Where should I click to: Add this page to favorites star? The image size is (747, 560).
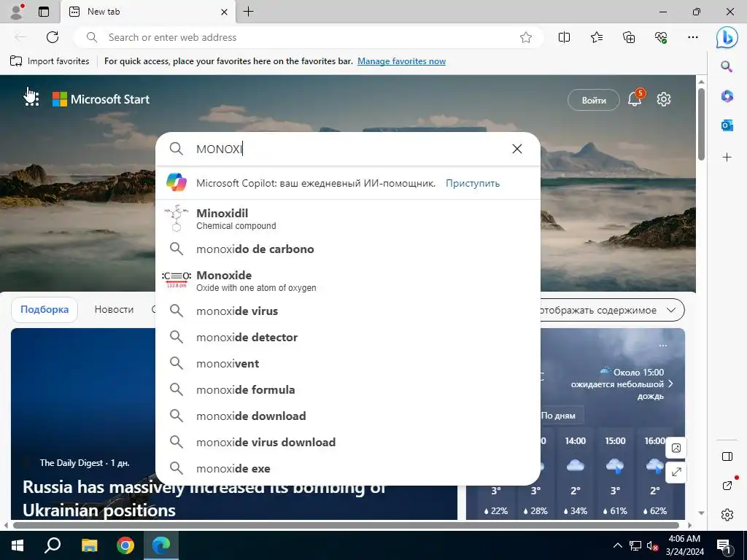[525, 37]
